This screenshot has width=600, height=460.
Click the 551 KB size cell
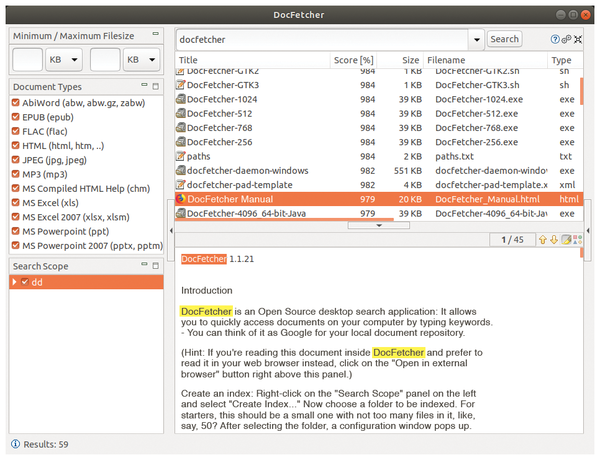[408, 170]
